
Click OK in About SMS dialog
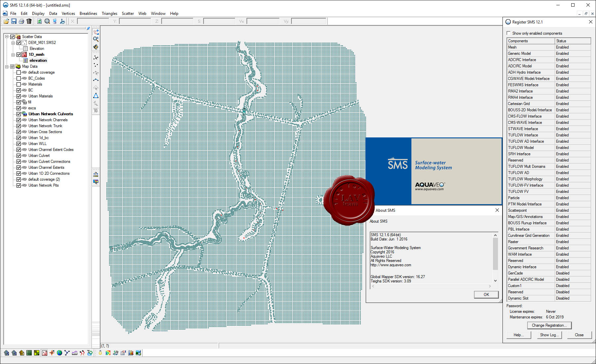click(x=486, y=294)
